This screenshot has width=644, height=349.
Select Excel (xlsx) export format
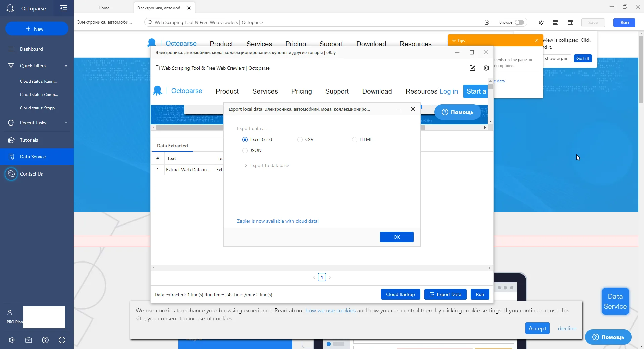245,139
